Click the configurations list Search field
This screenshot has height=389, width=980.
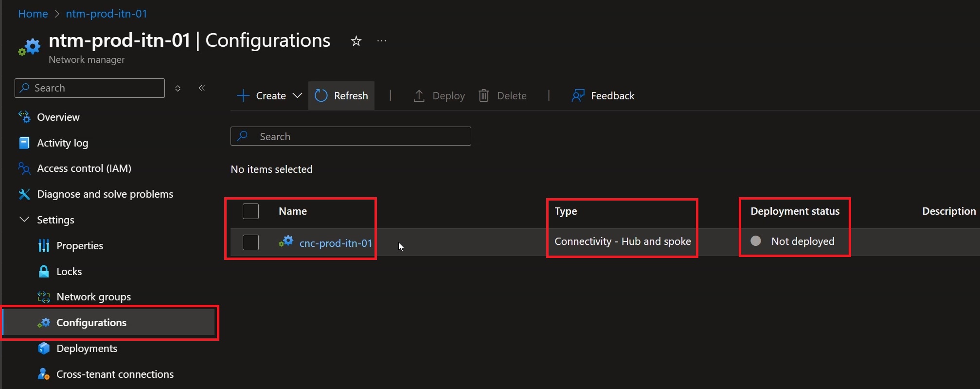click(x=351, y=136)
